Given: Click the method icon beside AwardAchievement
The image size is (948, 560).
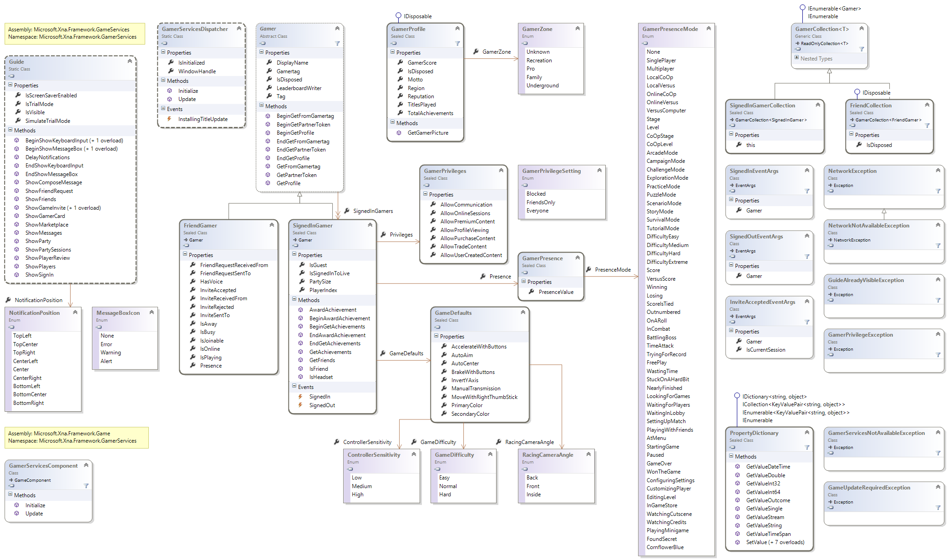Looking at the screenshot, I should pyautogui.click(x=301, y=310).
